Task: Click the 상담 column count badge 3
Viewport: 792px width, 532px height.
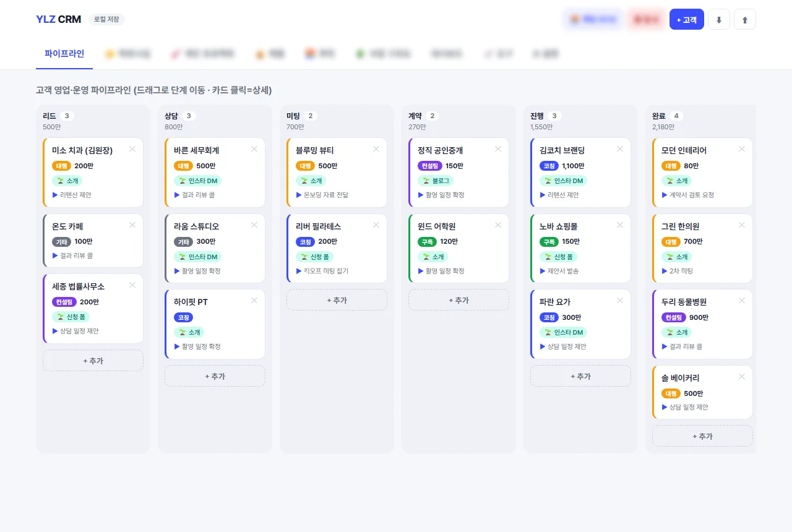Action: point(189,116)
